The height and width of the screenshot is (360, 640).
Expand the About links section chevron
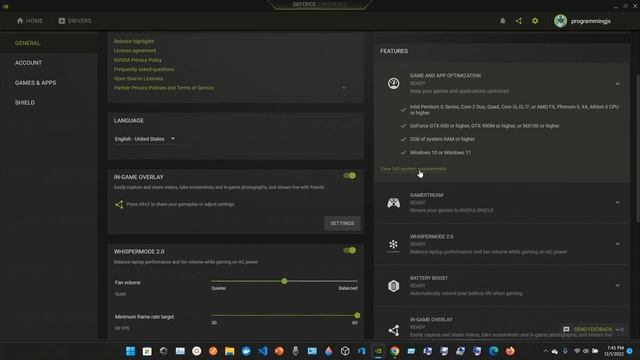tap(344, 88)
